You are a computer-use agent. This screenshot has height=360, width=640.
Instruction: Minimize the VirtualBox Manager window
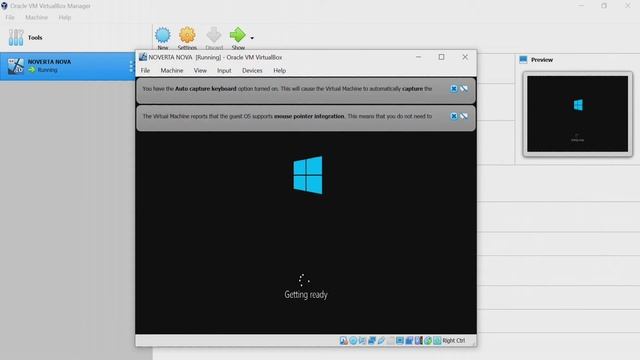pyautogui.click(x=581, y=6)
